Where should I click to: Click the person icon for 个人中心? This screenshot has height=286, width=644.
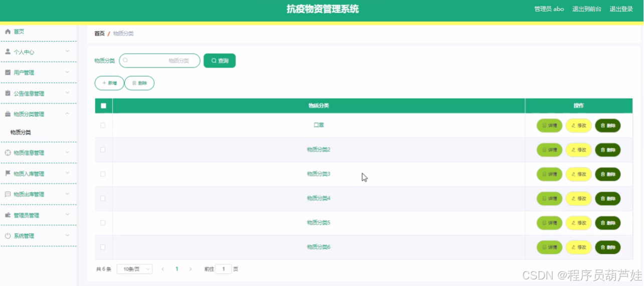8,52
